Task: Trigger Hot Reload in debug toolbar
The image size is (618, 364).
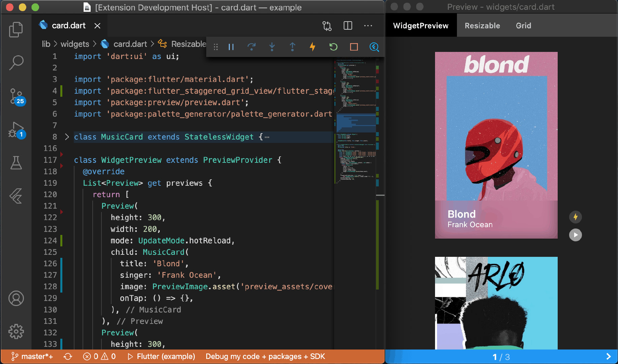Action: pos(313,47)
